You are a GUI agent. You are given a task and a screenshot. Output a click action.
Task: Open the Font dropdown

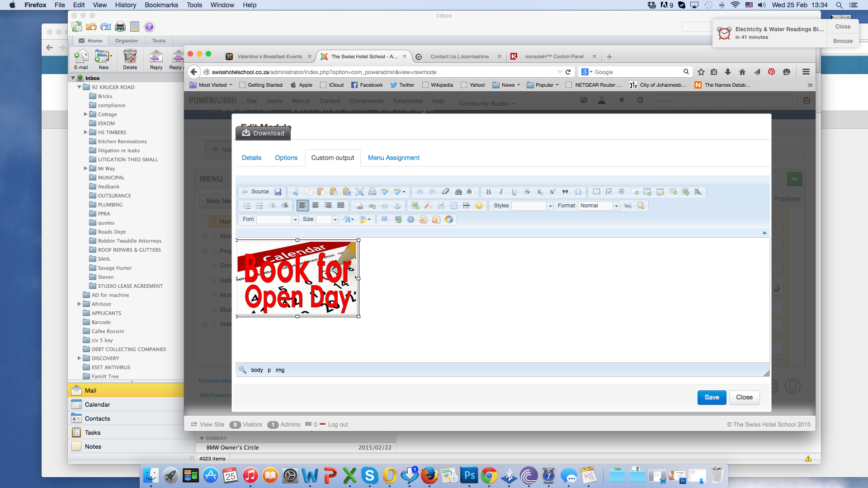[x=277, y=220]
